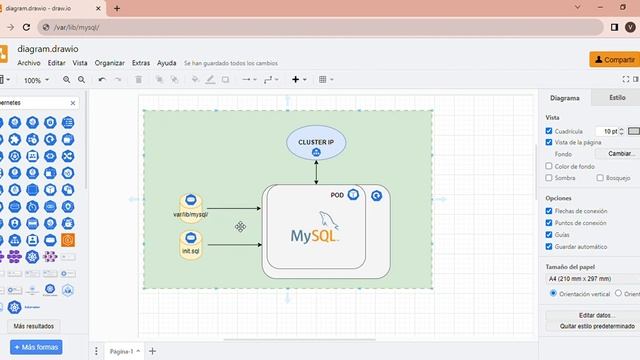This screenshot has width=640, height=360.
Task: Click the Más formas button
Action: click(x=36, y=347)
